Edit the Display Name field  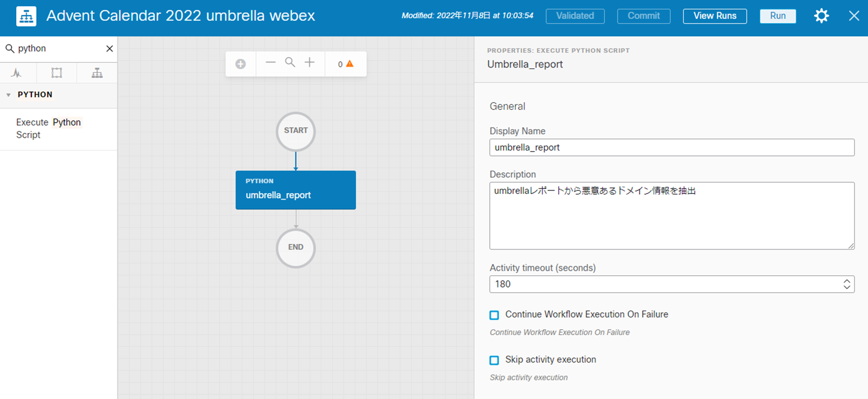click(672, 148)
